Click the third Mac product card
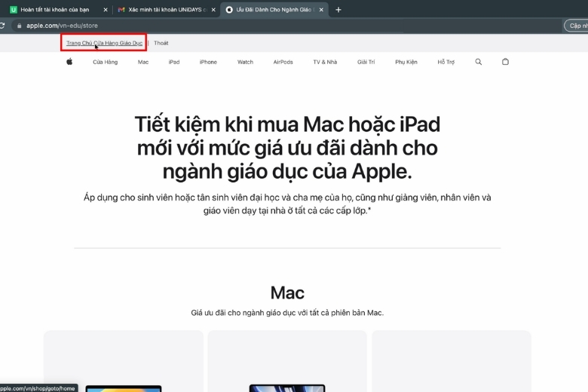 pos(452,361)
